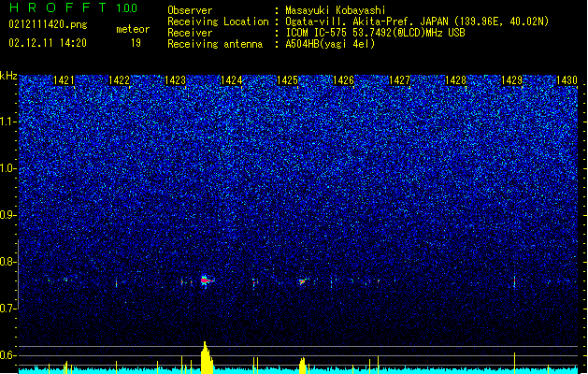The image size is (588, 374).
Task: Click the strongest red meteor echo in the spectrogram
Action: click(206, 280)
